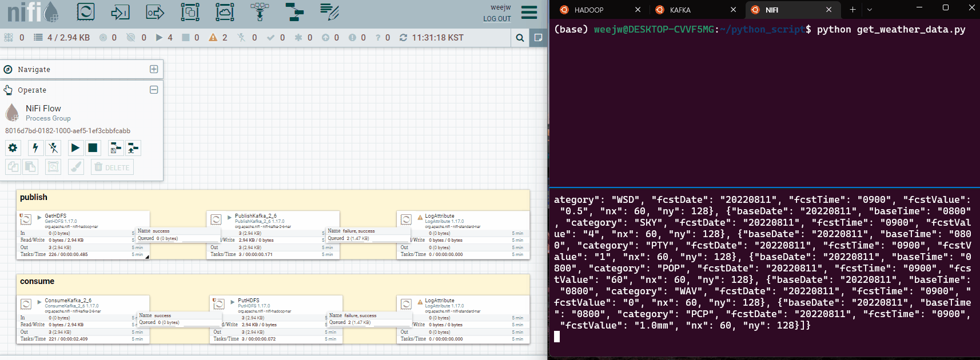
Task: Select the Template toolbar icon
Action: pos(294,12)
